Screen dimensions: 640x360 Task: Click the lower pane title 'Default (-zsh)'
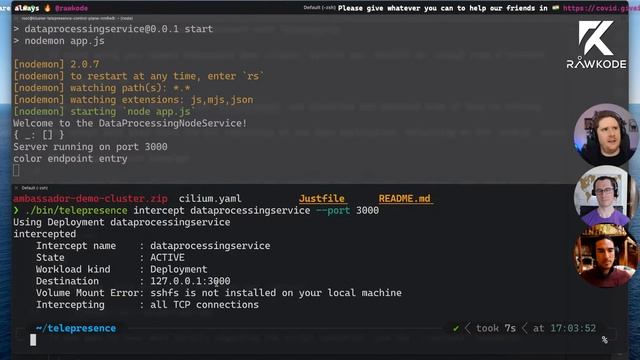(35, 188)
